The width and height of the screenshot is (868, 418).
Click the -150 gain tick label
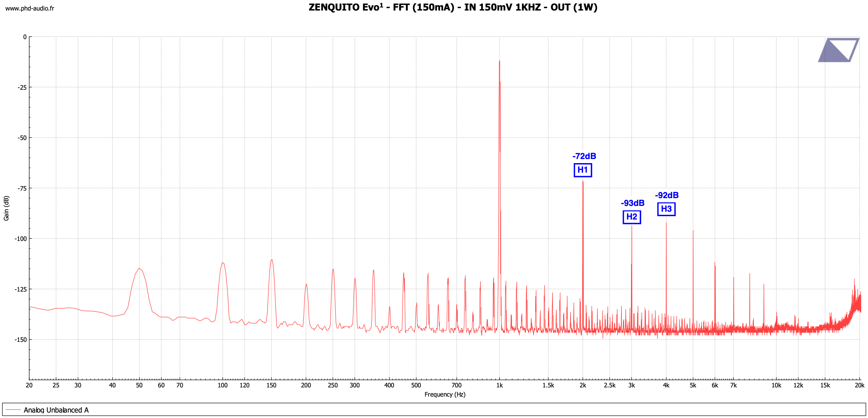pyautogui.click(x=21, y=340)
